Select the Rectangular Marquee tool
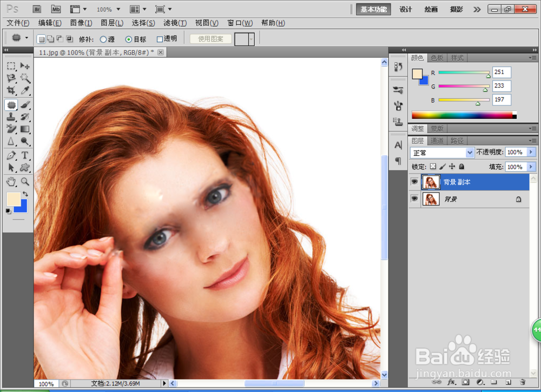Viewport: 541px width, 392px height. 11,65
